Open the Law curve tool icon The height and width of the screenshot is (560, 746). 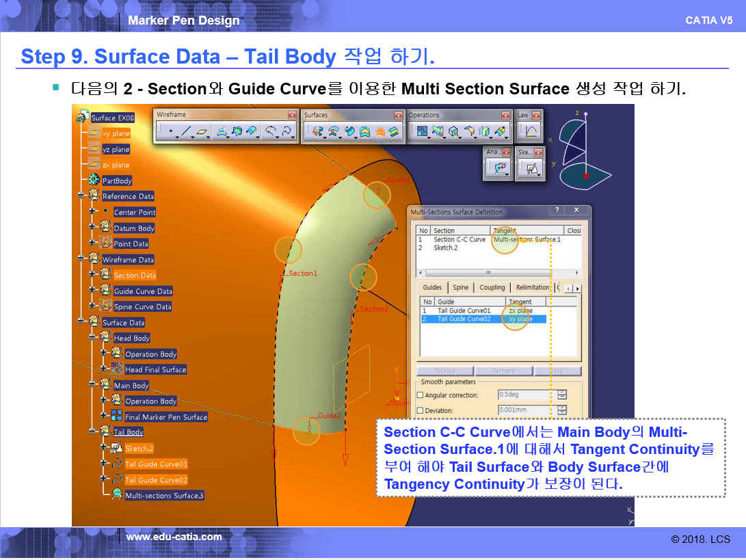tap(531, 131)
